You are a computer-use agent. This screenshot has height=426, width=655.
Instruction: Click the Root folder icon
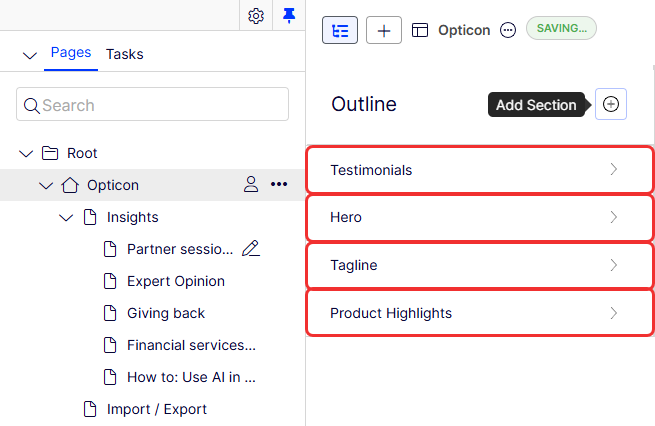tap(50, 153)
